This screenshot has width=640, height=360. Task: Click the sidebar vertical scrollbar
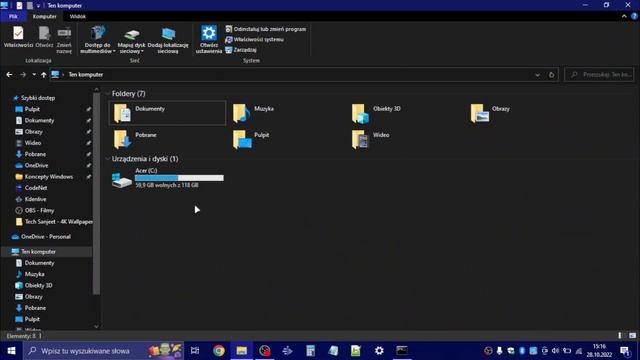coord(96,194)
